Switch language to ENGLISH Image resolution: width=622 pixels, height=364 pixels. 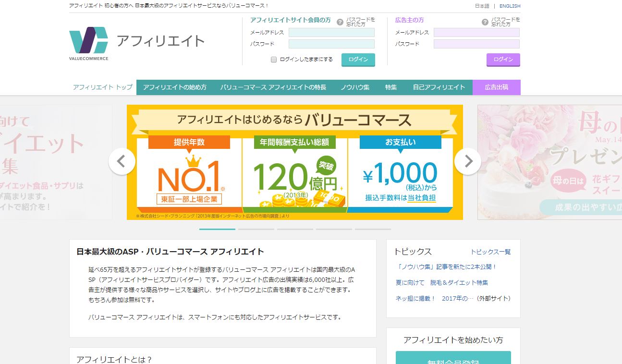pyautogui.click(x=510, y=6)
